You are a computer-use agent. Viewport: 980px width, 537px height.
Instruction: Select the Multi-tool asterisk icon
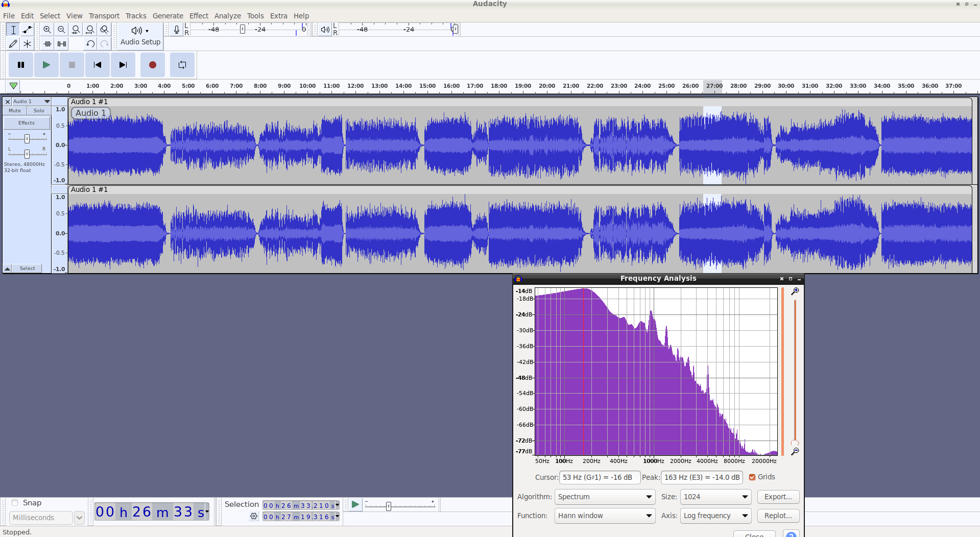pos(27,44)
